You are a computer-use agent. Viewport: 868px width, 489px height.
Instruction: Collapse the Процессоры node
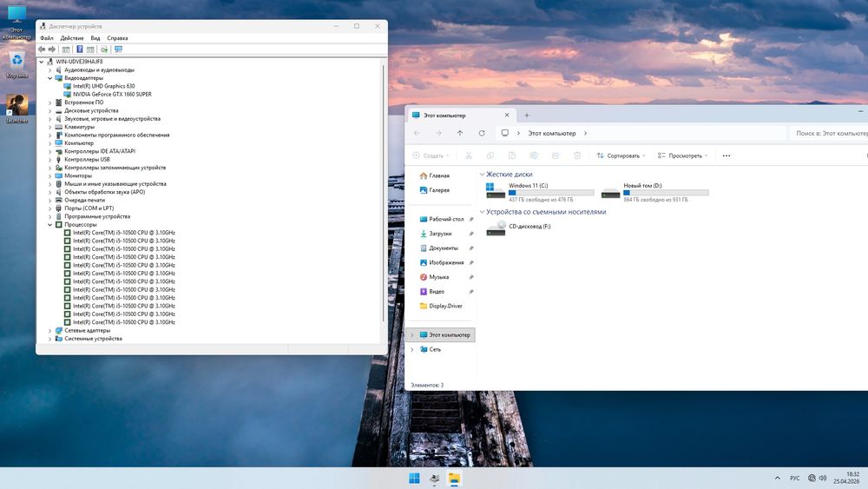[49, 225]
